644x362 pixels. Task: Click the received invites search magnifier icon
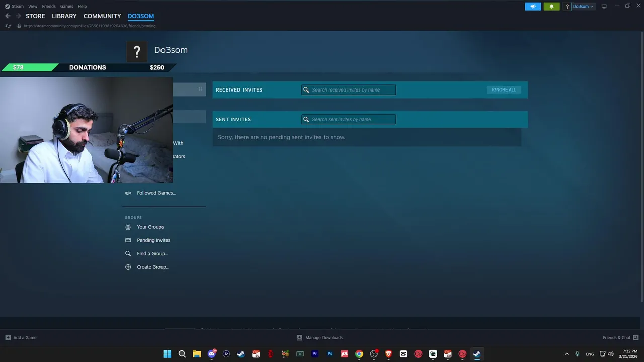coord(306,90)
